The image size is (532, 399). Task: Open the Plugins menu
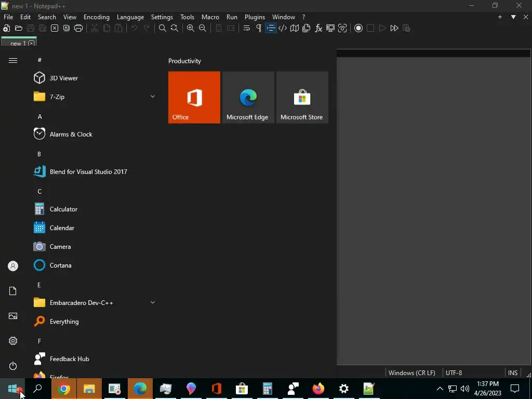(x=255, y=17)
